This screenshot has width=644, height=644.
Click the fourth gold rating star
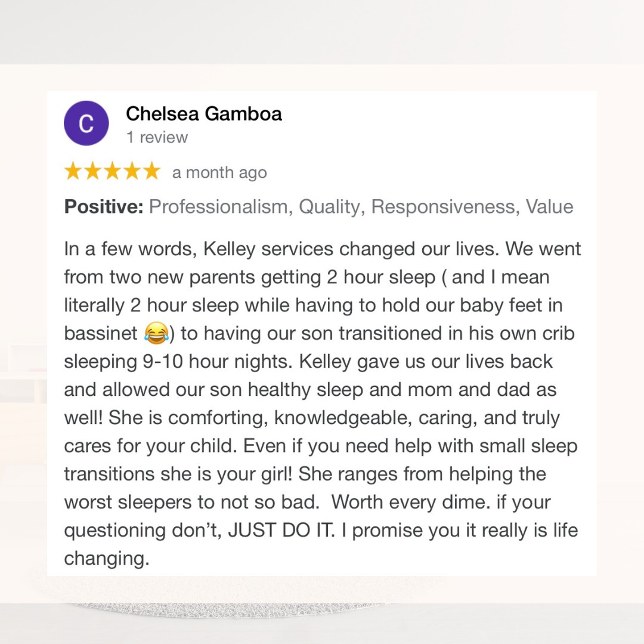click(132, 172)
